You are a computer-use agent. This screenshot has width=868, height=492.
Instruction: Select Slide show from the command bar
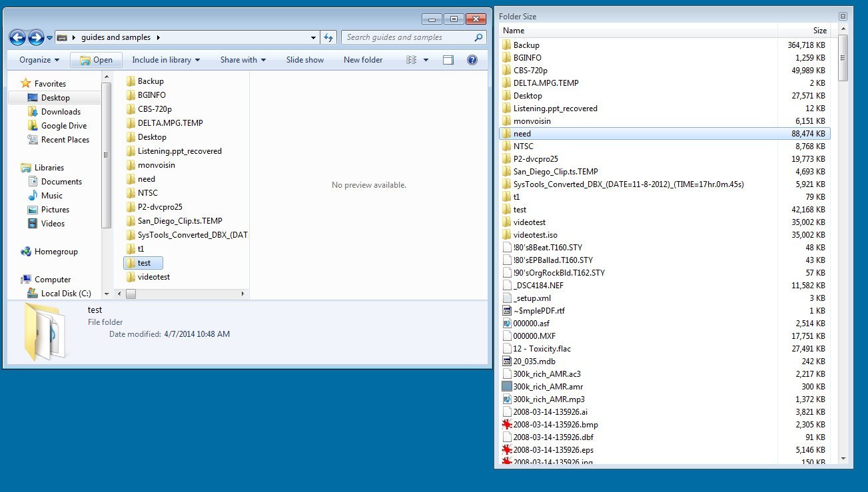pyautogui.click(x=304, y=60)
